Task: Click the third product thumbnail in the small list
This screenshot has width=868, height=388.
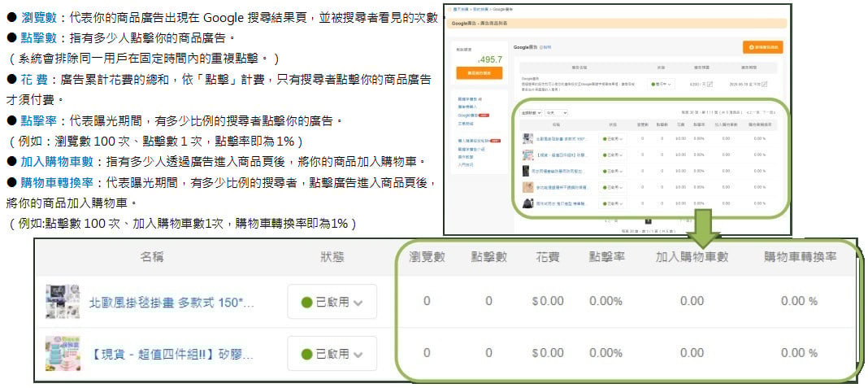Action: coord(527,171)
